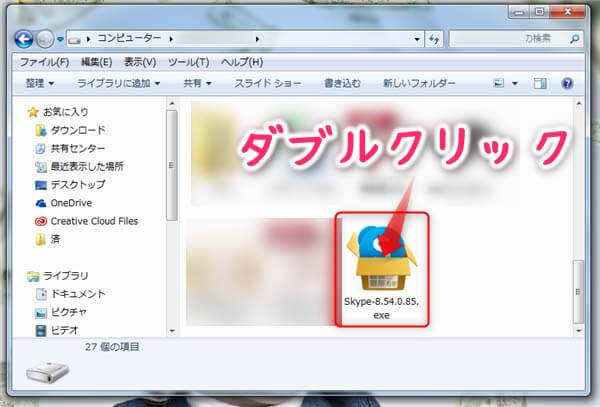Toggle the preview pane icon
The height and width of the screenshot is (407, 600).
tap(540, 83)
